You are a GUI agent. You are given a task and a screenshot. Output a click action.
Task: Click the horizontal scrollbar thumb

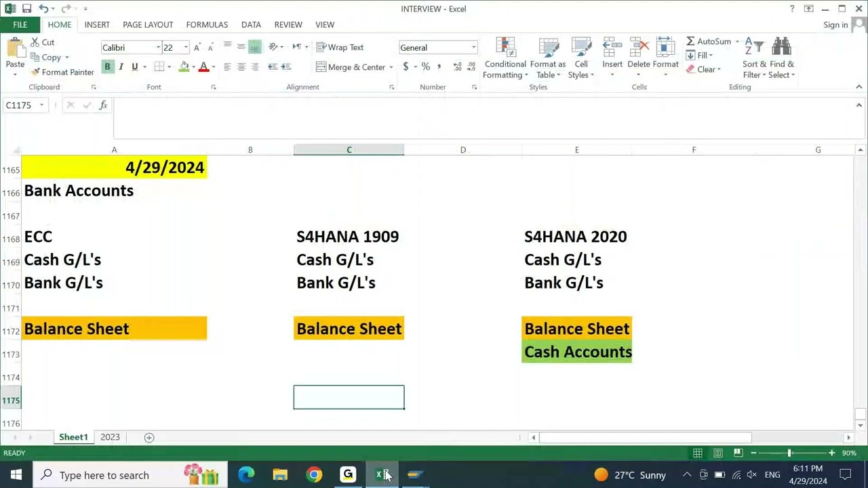click(646, 437)
